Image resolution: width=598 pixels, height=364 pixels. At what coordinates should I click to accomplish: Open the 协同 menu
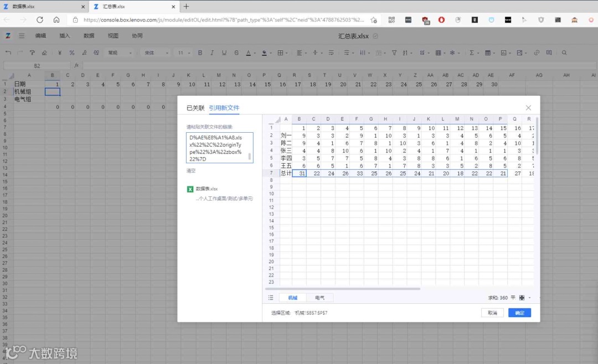click(137, 35)
